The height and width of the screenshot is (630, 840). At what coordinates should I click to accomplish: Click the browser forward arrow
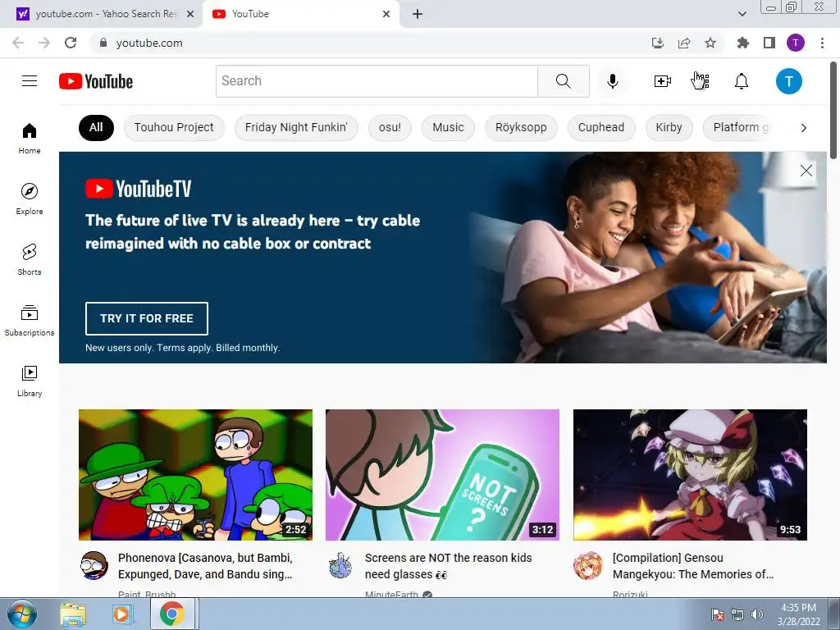click(x=44, y=43)
